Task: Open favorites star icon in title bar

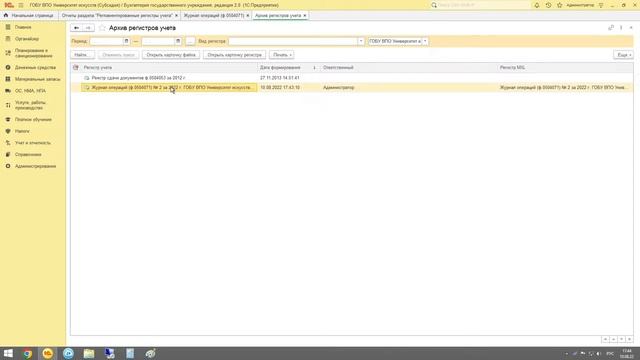Action: [560, 5]
